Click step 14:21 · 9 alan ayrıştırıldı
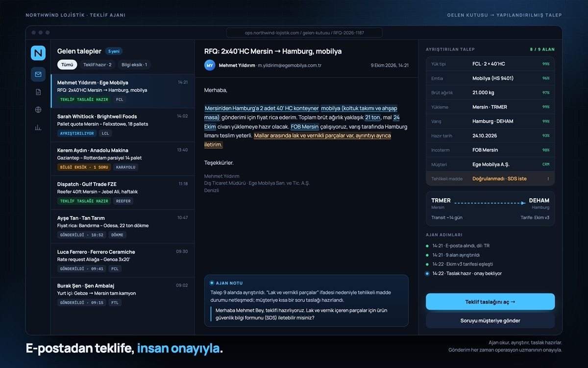Screen dimensions: 588x368 tap(456, 255)
